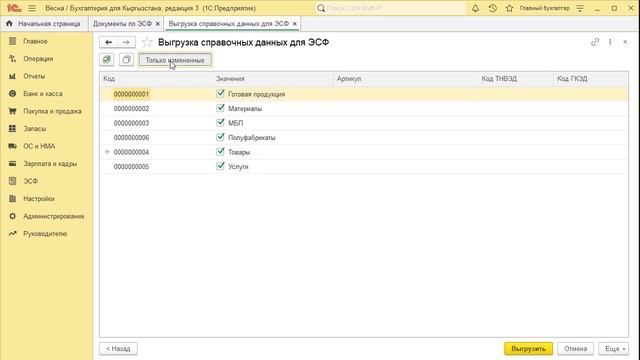
Task: Sort by Код column header
Action: [156, 79]
